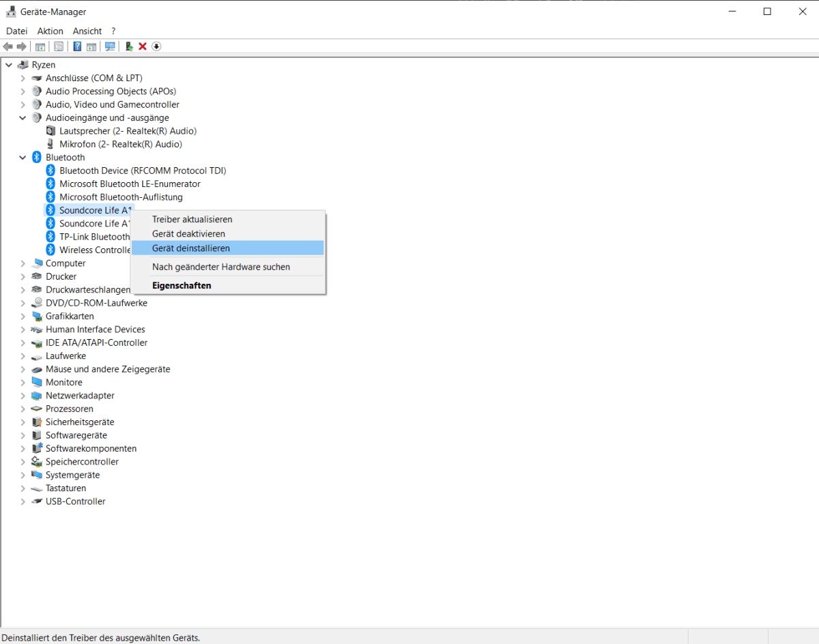
Task: Click the Disable device down-arrow icon
Action: [156, 46]
